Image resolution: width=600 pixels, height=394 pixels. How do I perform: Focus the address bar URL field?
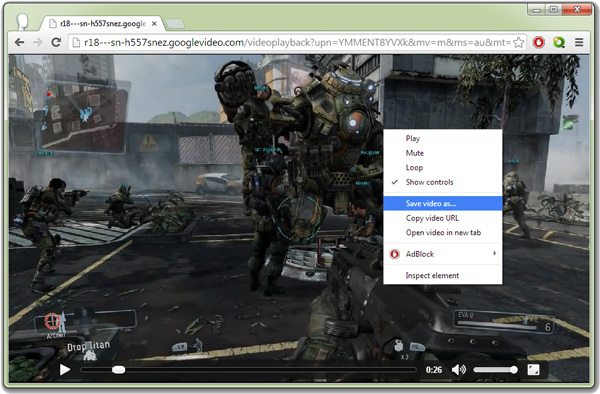[x=297, y=42]
